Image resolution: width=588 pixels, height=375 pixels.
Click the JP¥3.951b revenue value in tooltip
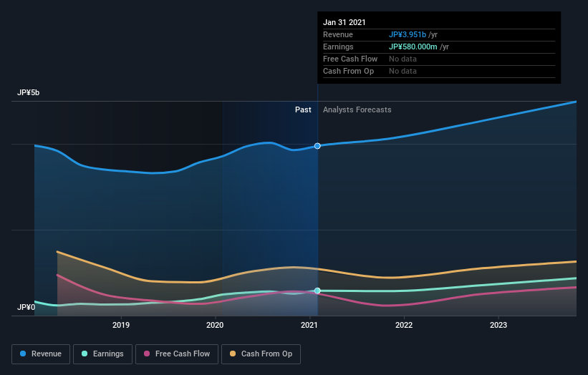[x=408, y=34]
